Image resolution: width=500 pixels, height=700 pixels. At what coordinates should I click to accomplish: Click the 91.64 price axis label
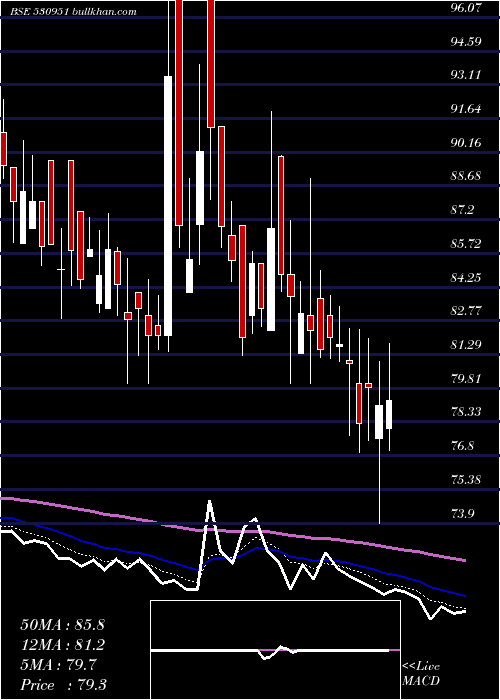(x=466, y=108)
